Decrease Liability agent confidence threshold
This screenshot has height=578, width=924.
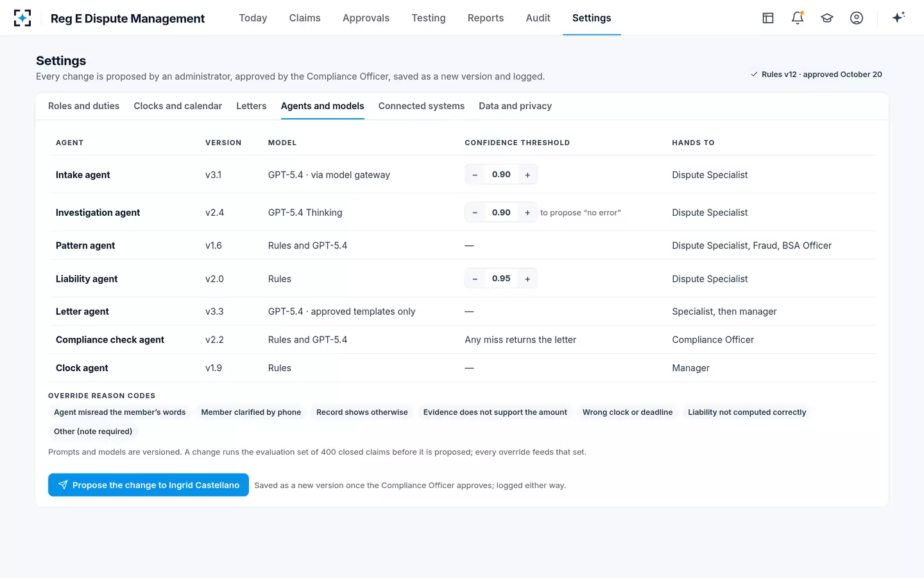[475, 279]
